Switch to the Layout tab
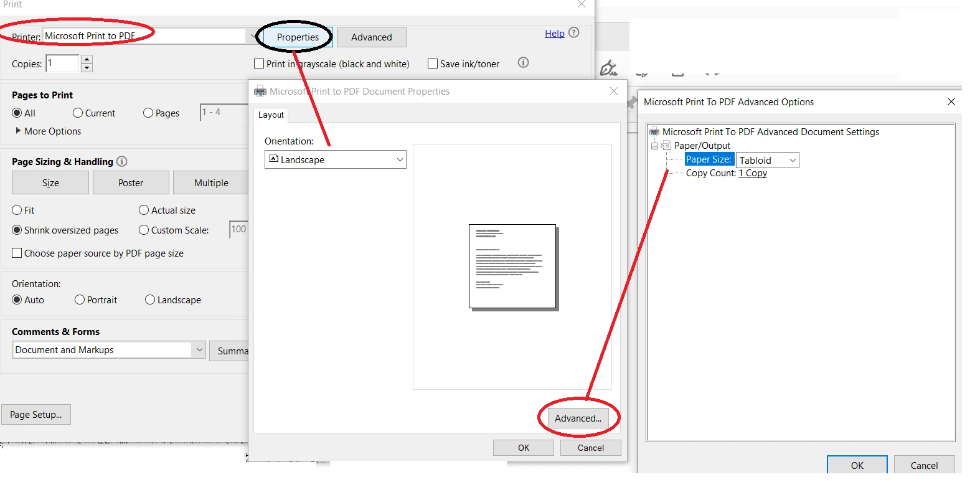 pyautogui.click(x=271, y=115)
